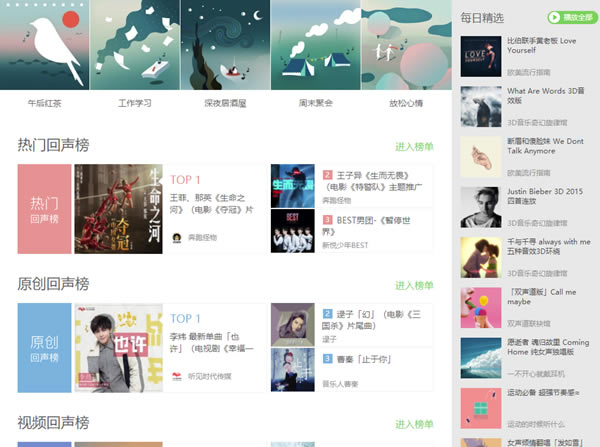Open the 也许 TOP 1 original cover
The image size is (600, 447).
click(118, 348)
